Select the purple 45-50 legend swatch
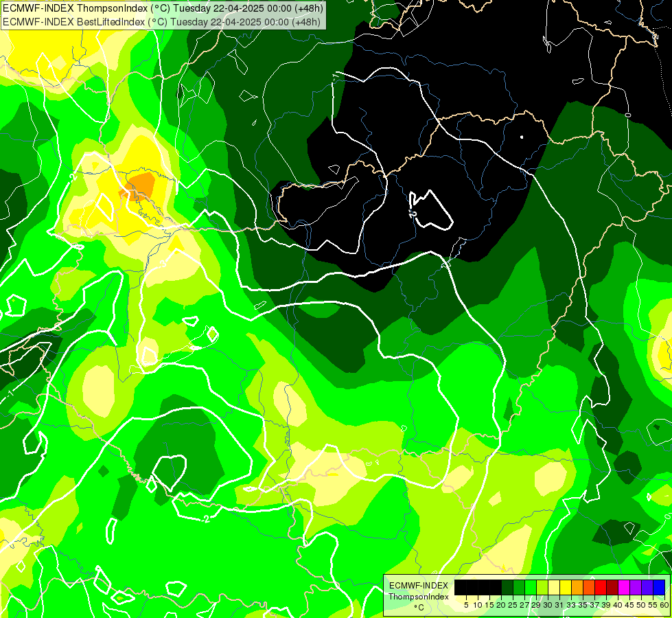 click(636, 587)
